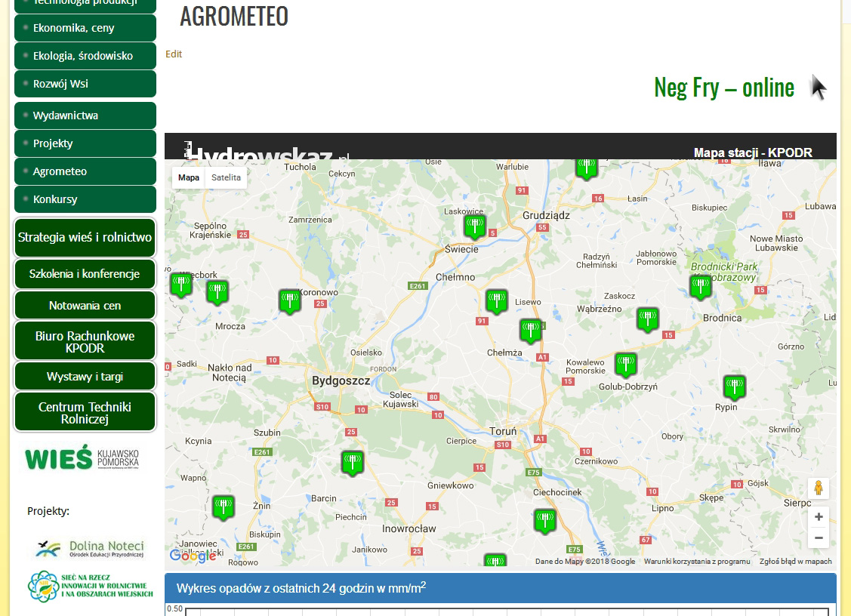Click the station marker beside Koronowo

(290, 301)
